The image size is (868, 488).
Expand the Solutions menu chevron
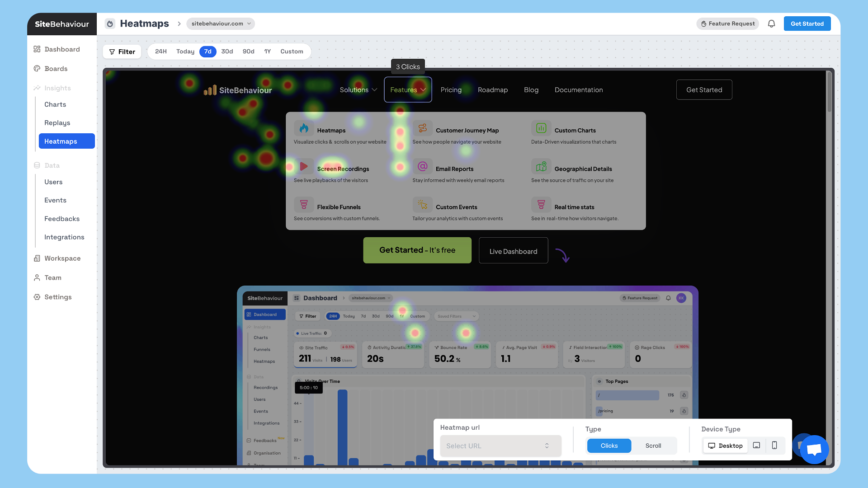[374, 89]
